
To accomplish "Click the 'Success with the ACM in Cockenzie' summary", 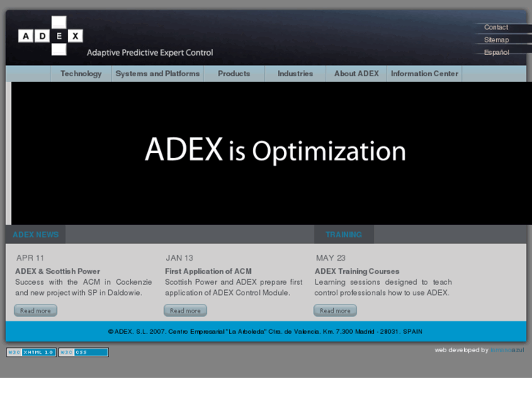I will coord(83,287).
